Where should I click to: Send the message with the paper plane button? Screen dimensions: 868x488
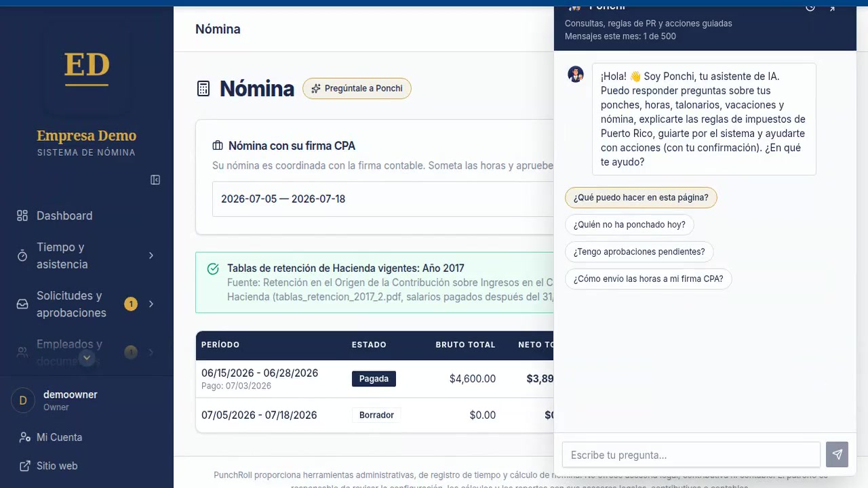pos(837,455)
